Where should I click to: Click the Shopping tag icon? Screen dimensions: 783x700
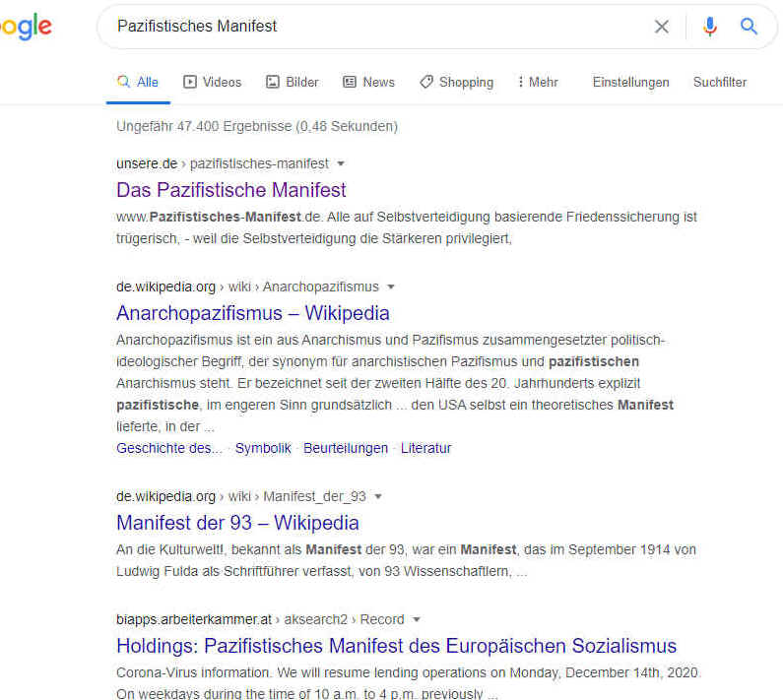[x=426, y=82]
